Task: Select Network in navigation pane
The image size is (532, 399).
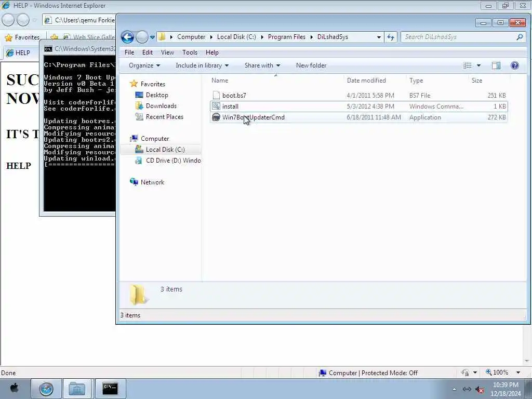Action: point(152,182)
